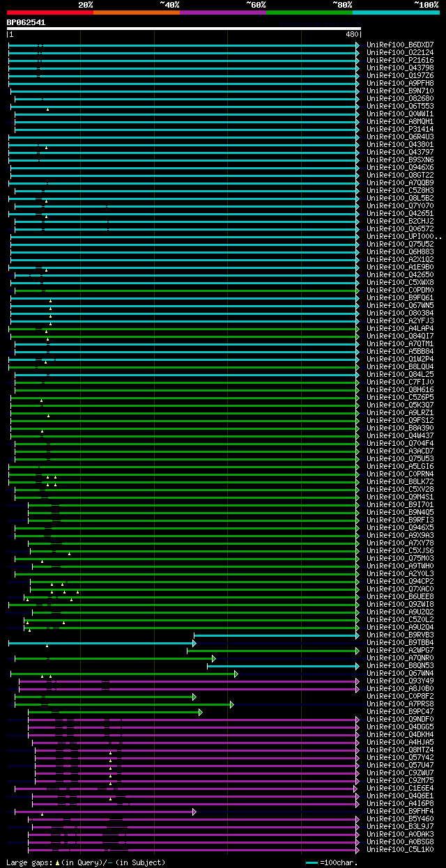Click the red 20% legend segment
Image resolution: width=446 pixels, height=868 pixels.
tap(50, 12)
